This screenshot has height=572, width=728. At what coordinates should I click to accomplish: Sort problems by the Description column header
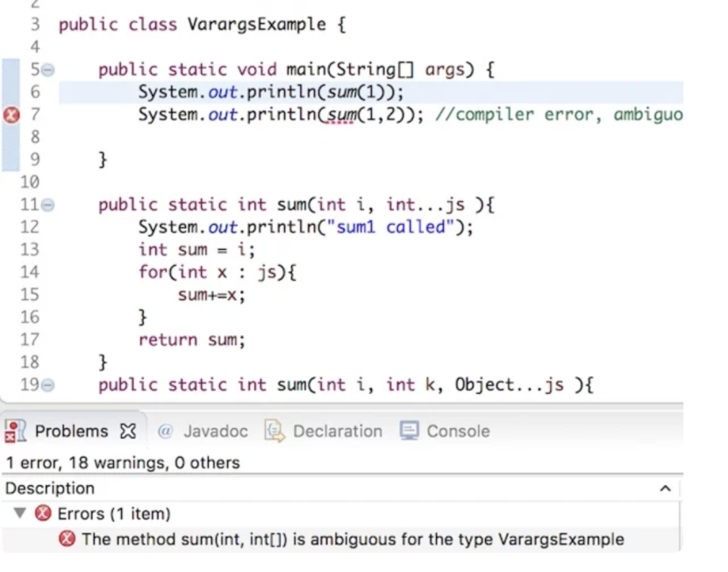[x=50, y=488]
